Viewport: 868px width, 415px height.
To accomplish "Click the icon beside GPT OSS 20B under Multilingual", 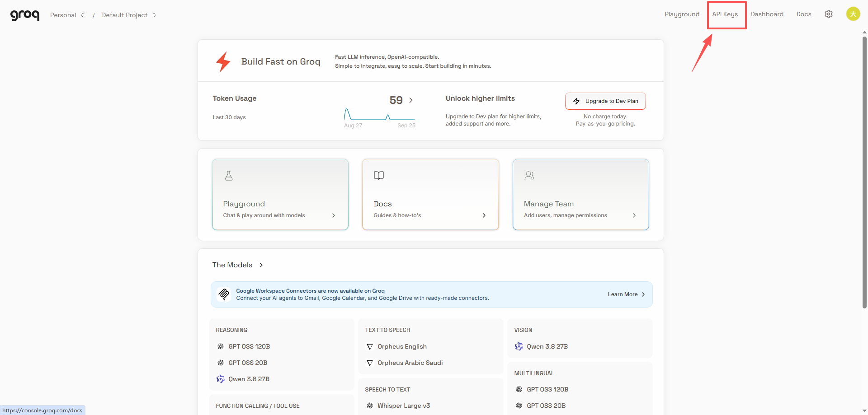I will pos(519,406).
